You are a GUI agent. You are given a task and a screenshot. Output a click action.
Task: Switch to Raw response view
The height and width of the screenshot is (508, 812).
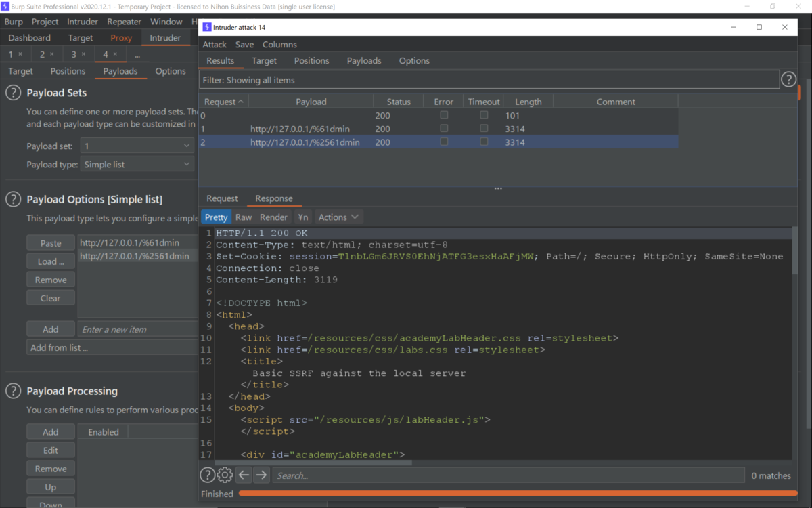click(x=244, y=217)
